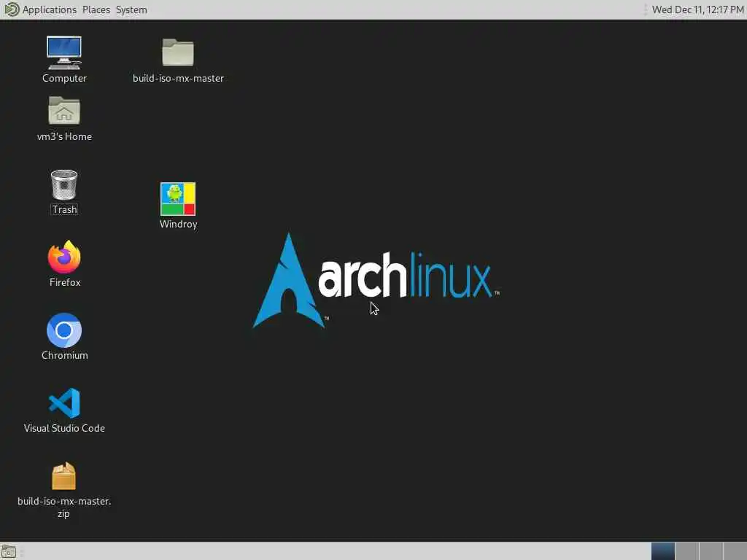This screenshot has width=747, height=560.
Task: Launch Windroy from the desktop
Action: [178, 199]
